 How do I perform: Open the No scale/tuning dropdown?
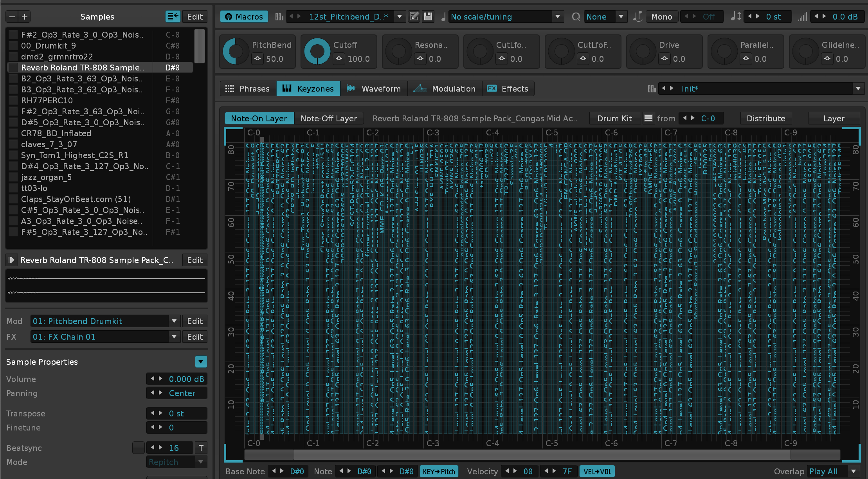tap(558, 16)
